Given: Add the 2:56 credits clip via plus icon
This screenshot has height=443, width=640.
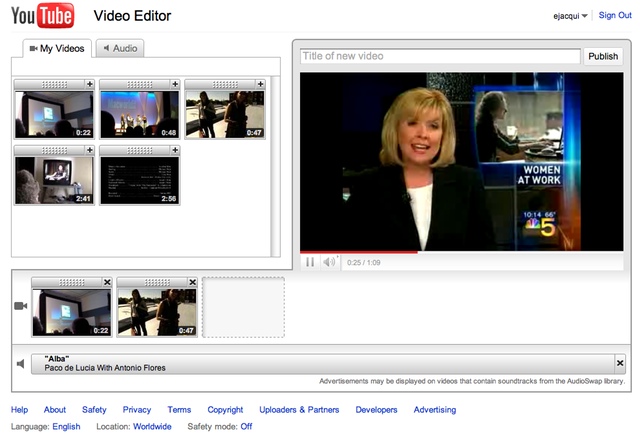Looking at the screenshot, I should click(175, 150).
